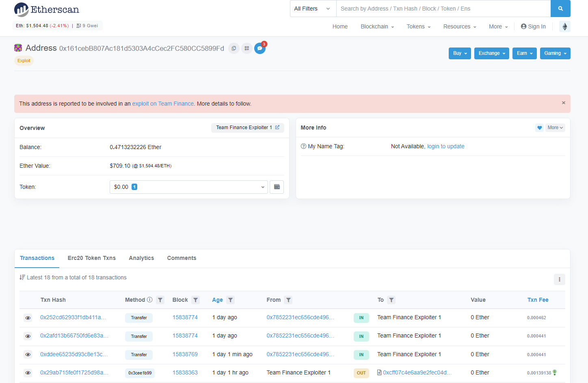Screen dimensions: 588x383
Task: Switch to the Analytics tab
Action: 141,258
